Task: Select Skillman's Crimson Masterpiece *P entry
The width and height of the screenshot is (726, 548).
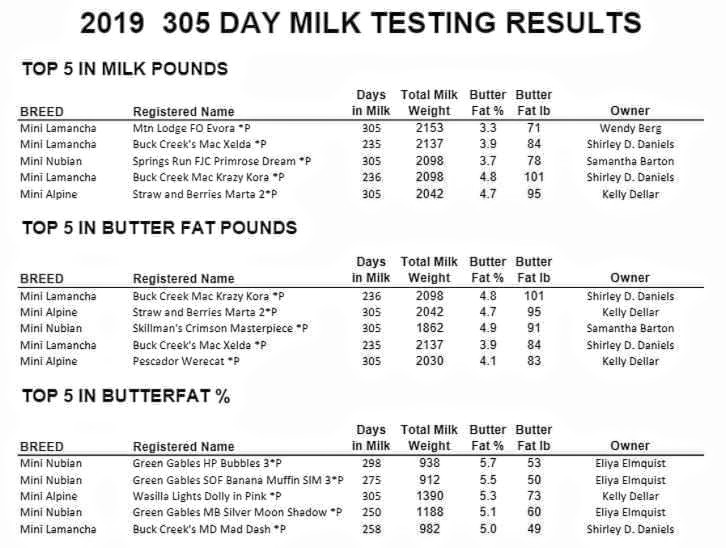Action: (x=220, y=328)
